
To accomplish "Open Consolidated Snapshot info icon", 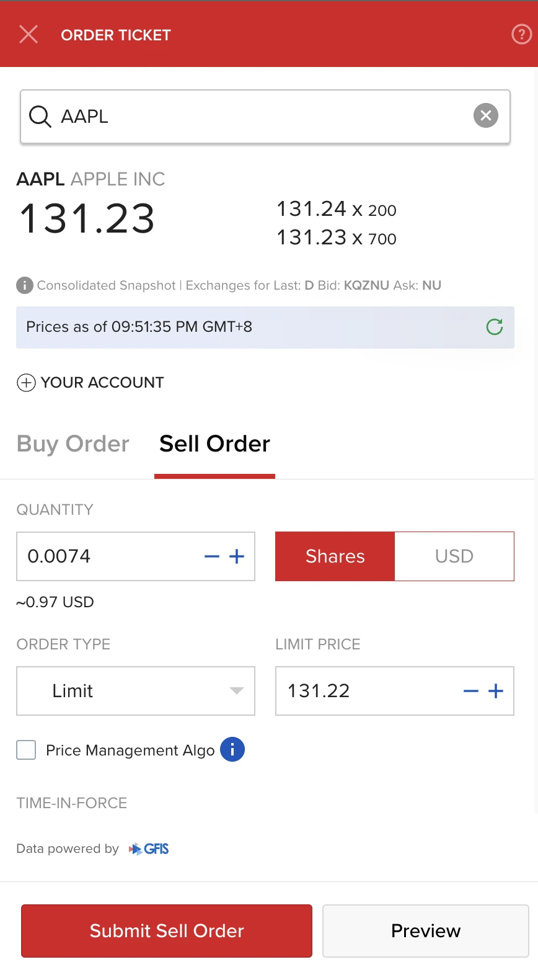I will [x=24, y=285].
